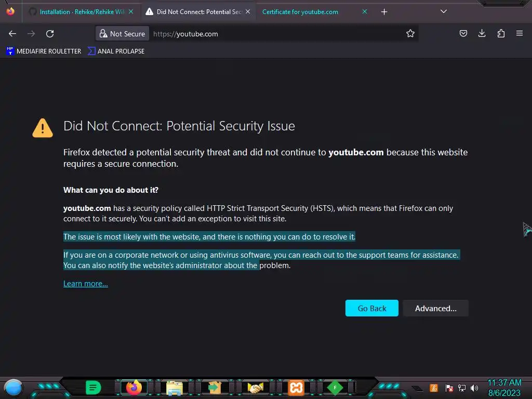The width and height of the screenshot is (532, 399).
Task: Click the heading Did Not Connect: Potential Security Issue
Action: click(179, 126)
